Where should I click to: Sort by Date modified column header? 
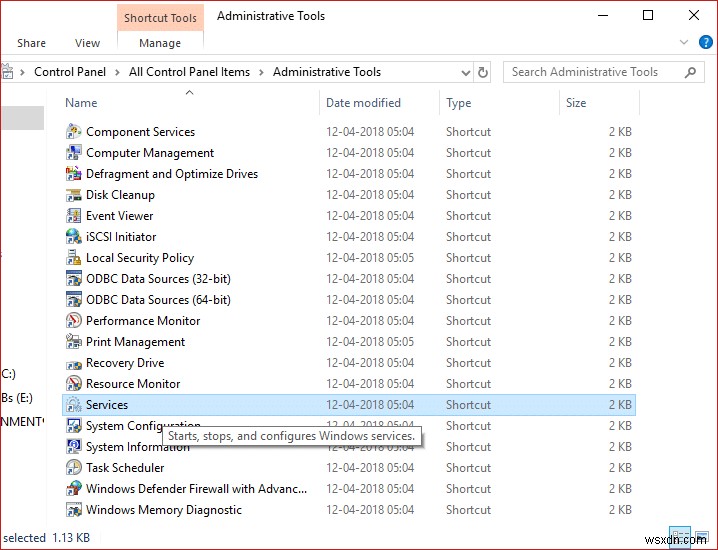[363, 103]
